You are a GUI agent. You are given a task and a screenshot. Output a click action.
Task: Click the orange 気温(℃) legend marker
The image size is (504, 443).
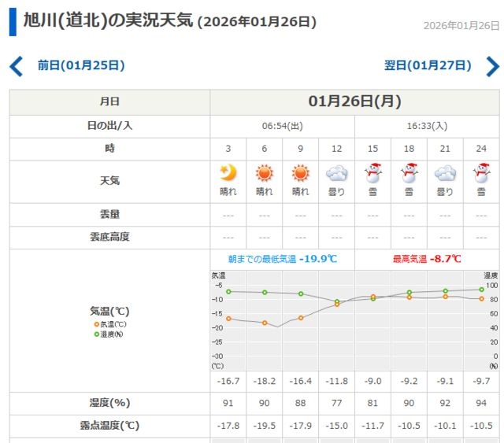[x=97, y=324]
